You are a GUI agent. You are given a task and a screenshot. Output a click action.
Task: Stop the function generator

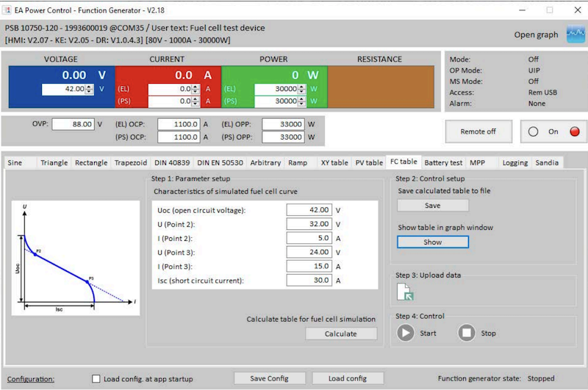pos(467,333)
